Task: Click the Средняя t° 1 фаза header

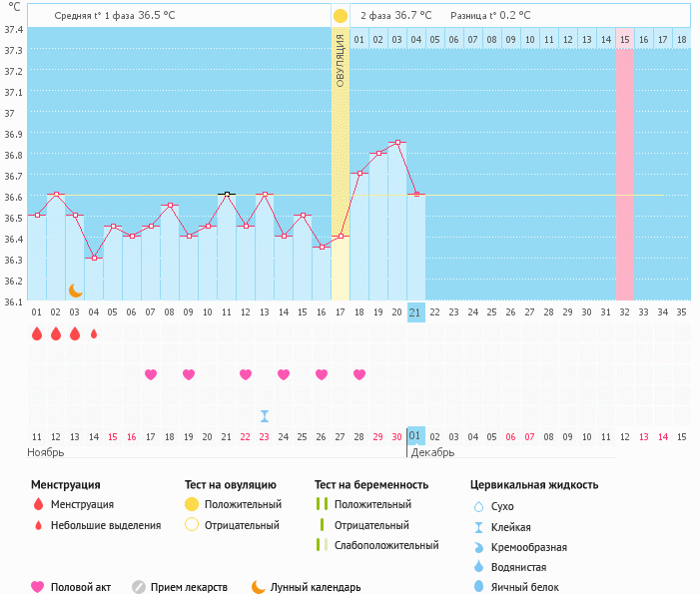Action: pos(120,16)
